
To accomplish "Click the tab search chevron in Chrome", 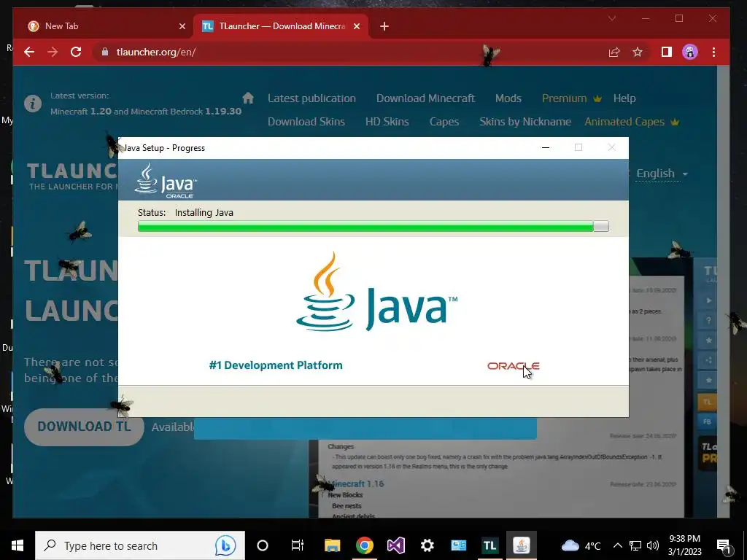I will (612, 18).
